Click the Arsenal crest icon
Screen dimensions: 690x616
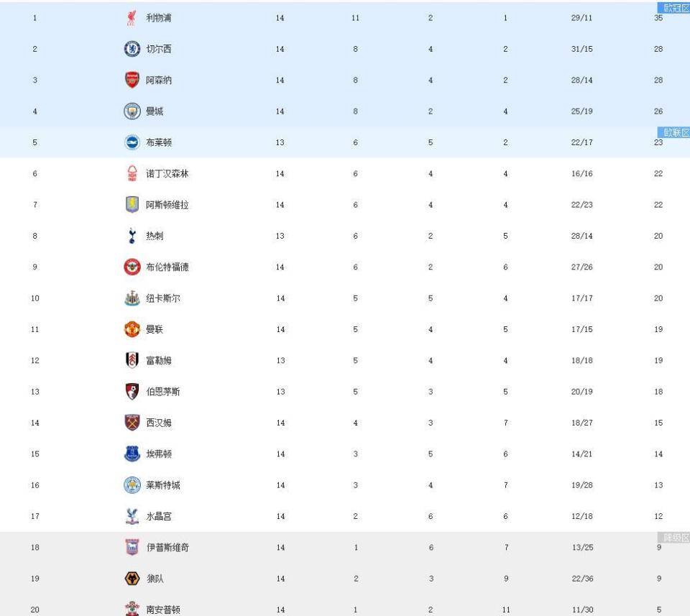[132, 80]
